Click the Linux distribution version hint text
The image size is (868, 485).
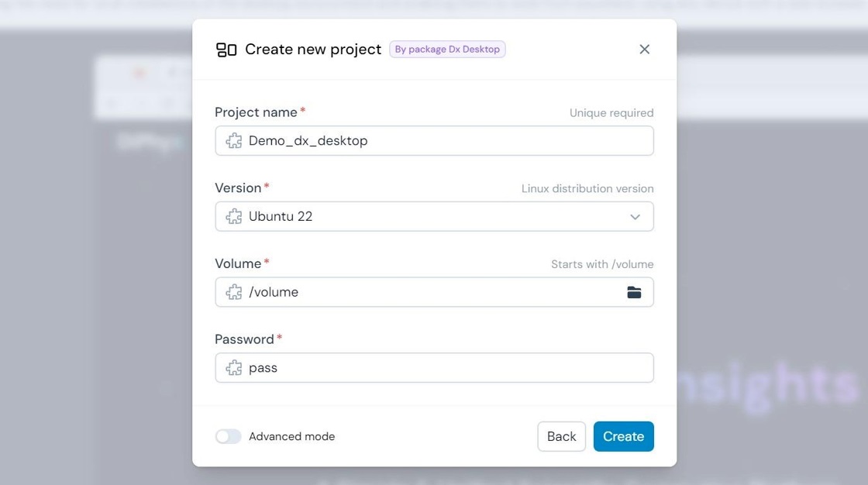pyautogui.click(x=587, y=189)
